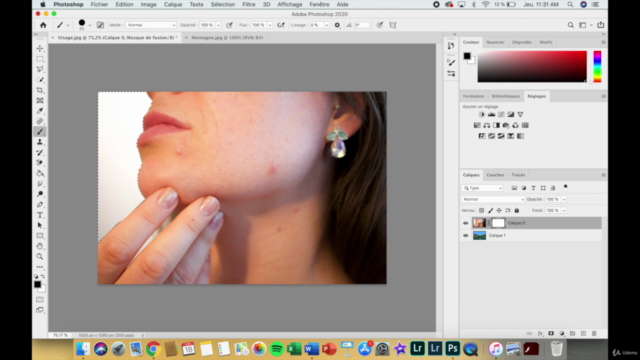This screenshot has width=640, height=360.
Task: Select the Move tool
Action: (40, 49)
